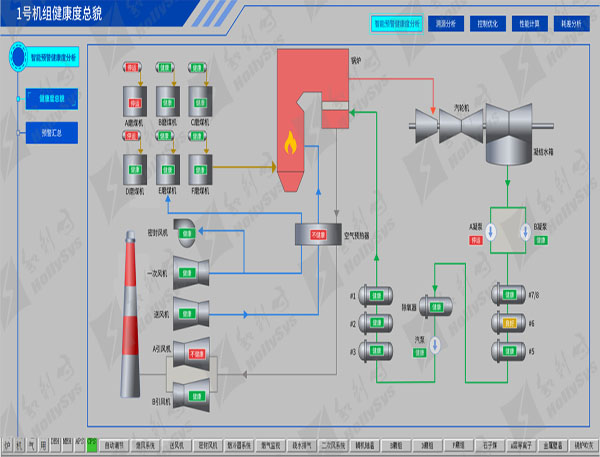The width and height of the screenshot is (600, 457).
Task: Open the 送风机 bottom bar page
Action: coord(176,446)
